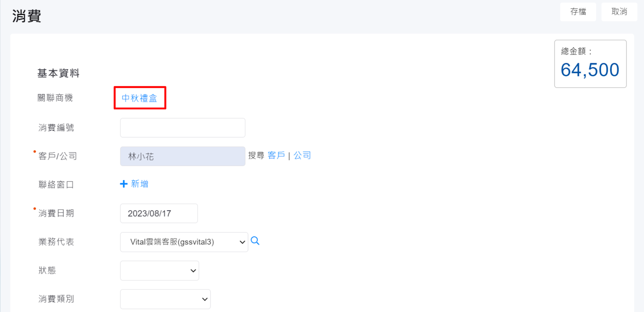
Task: Open the 中秋禮盒 opportunity link
Action: click(139, 98)
